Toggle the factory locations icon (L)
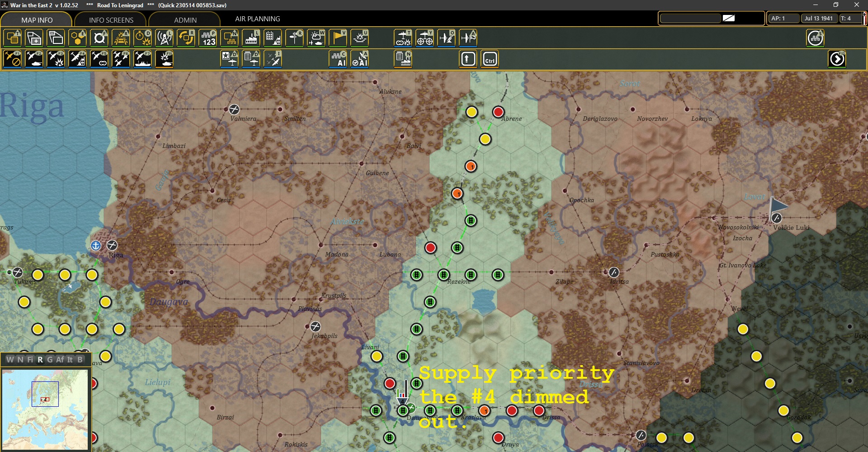The width and height of the screenshot is (868, 452). 251,38
